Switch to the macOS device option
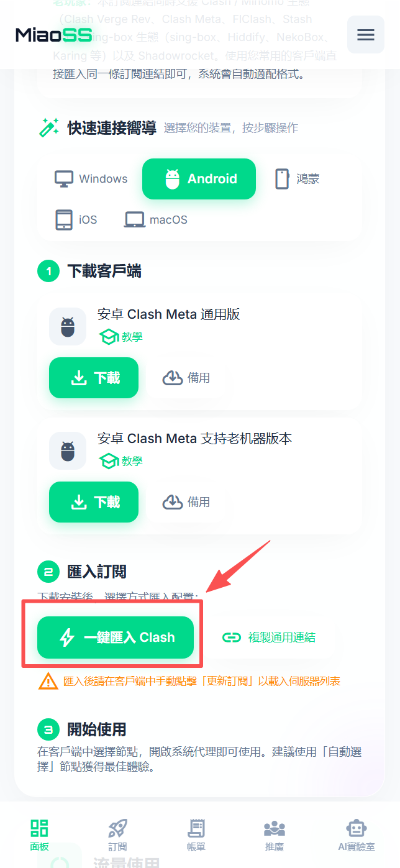The image size is (400, 868). [156, 220]
